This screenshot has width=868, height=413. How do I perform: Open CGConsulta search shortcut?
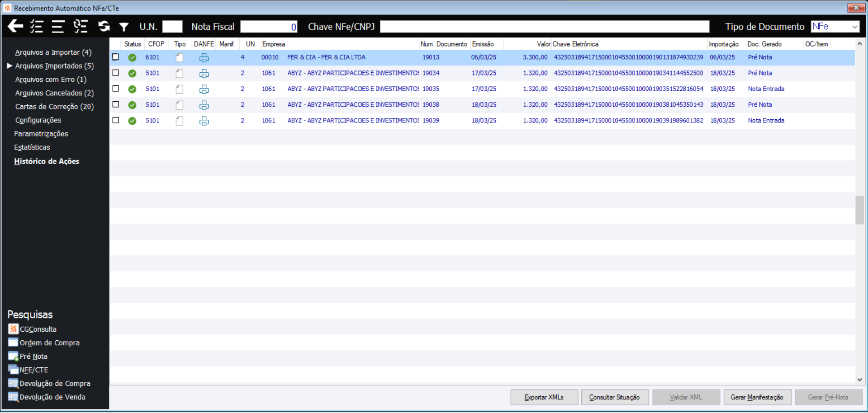click(x=33, y=329)
